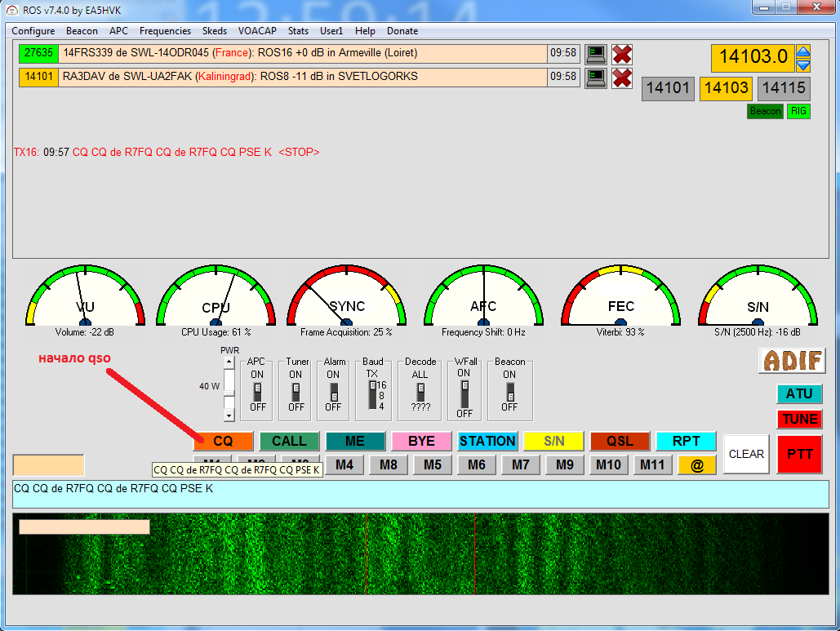Click the green RIG indicator

click(x=798, y=111)
